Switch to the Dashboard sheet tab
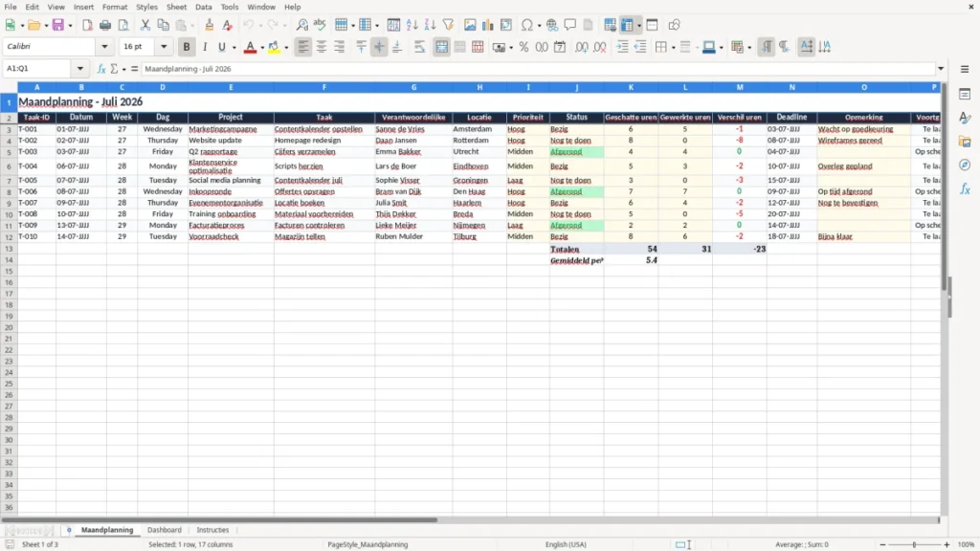Screen dimensions: 980x551 (x=165, y=530)
